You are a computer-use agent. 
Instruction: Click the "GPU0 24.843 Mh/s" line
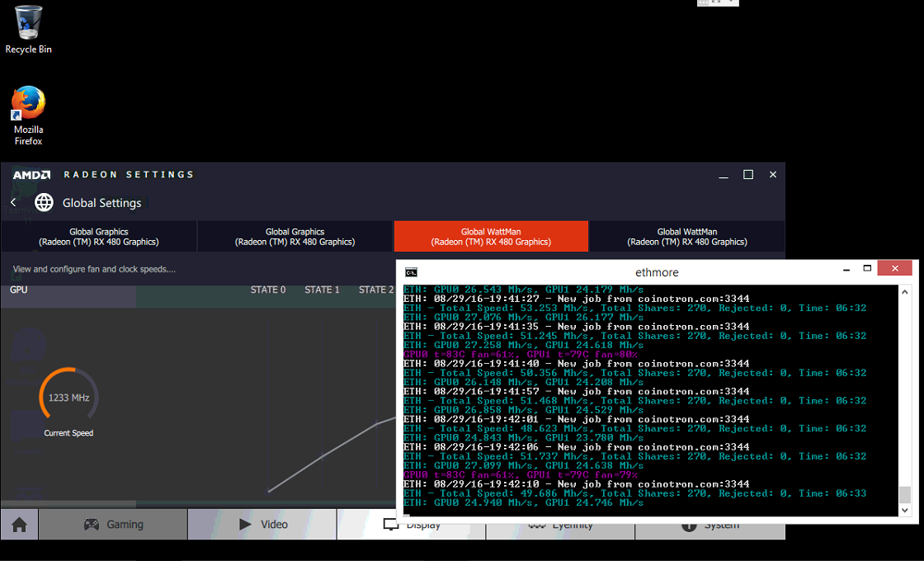pyautogui.click(x=523, y=438)
